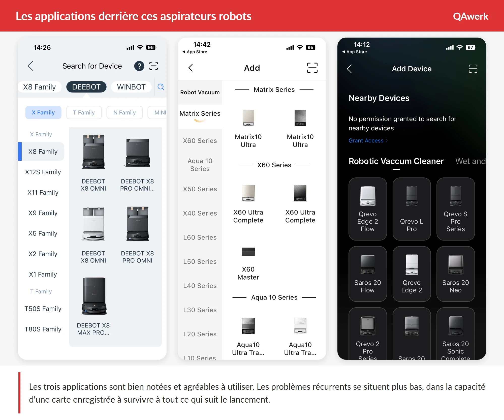Tap the battery indicator showing 96
This screenshot has height=420, width=504.
pos(151,47)
